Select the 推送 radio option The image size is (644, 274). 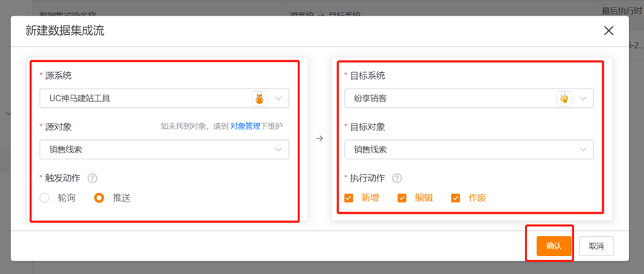pyautogui.click(x=99, y=198)
